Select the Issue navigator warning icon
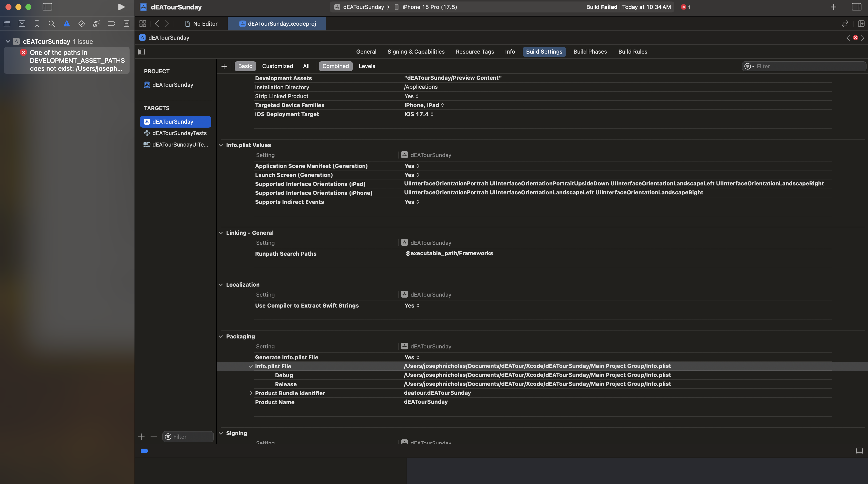This screenshot has height=484, width=868. [x=67, y=24]
